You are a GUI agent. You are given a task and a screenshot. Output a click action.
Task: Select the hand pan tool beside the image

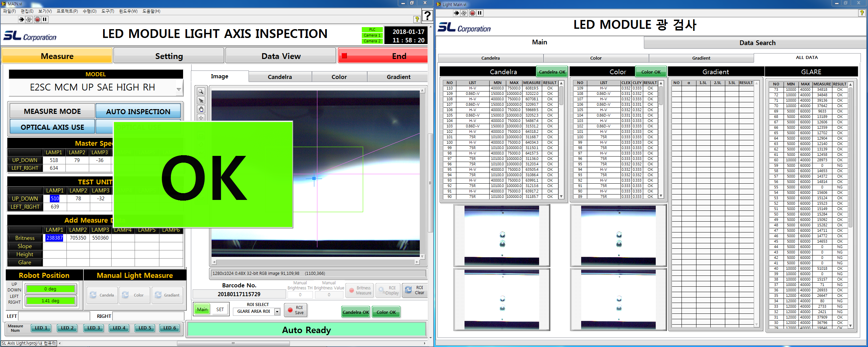201,109
